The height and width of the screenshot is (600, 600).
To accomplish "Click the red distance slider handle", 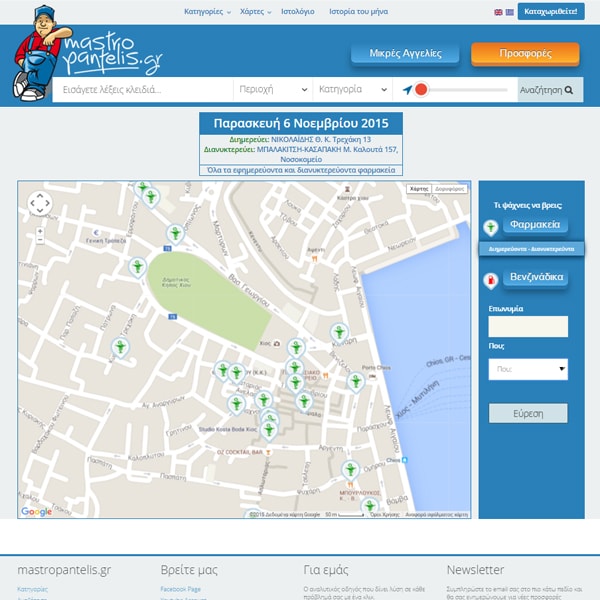I will click(421, 90).
